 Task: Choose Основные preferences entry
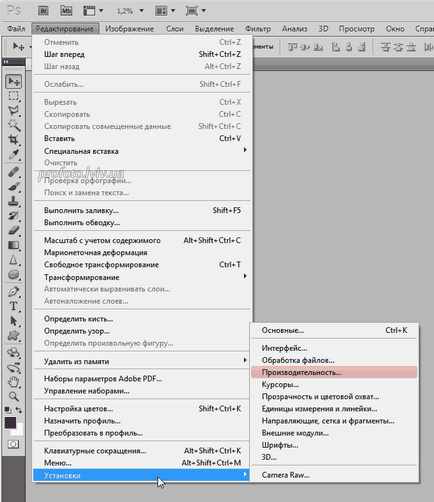tap(334, 330)
